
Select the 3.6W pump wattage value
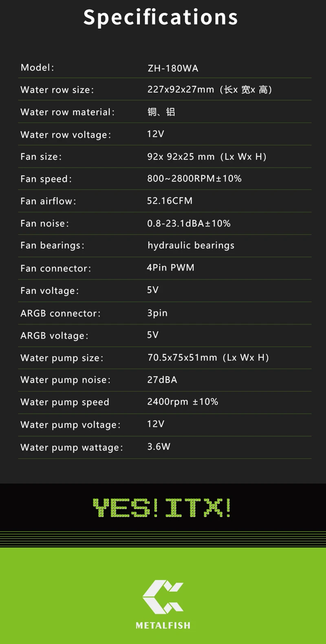click(159, 447)
